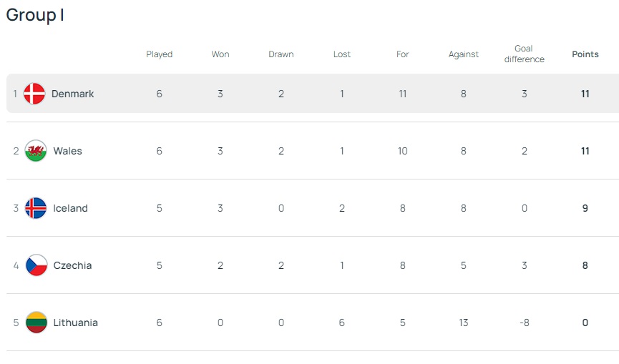Image resolution: width=619 pixels, height=364 pixels.
Task: Click the Won column header
Action: pos(220,54)
